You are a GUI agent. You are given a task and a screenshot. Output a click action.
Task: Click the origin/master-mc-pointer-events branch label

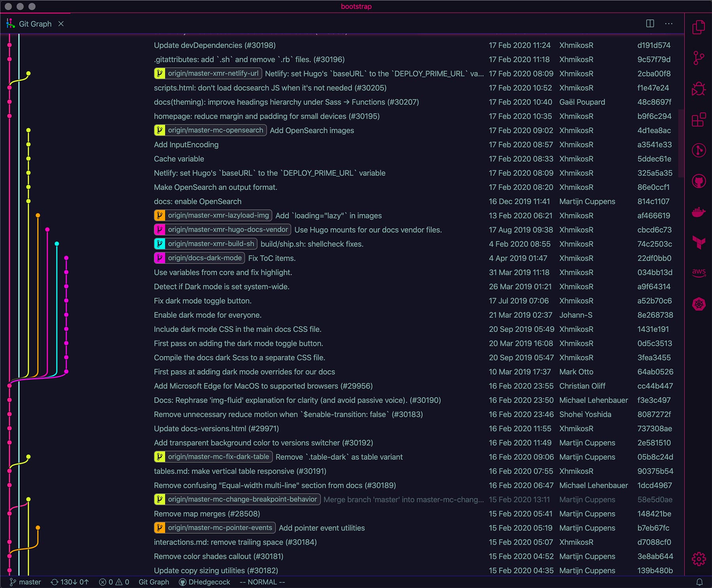click(x=214, y=528)
